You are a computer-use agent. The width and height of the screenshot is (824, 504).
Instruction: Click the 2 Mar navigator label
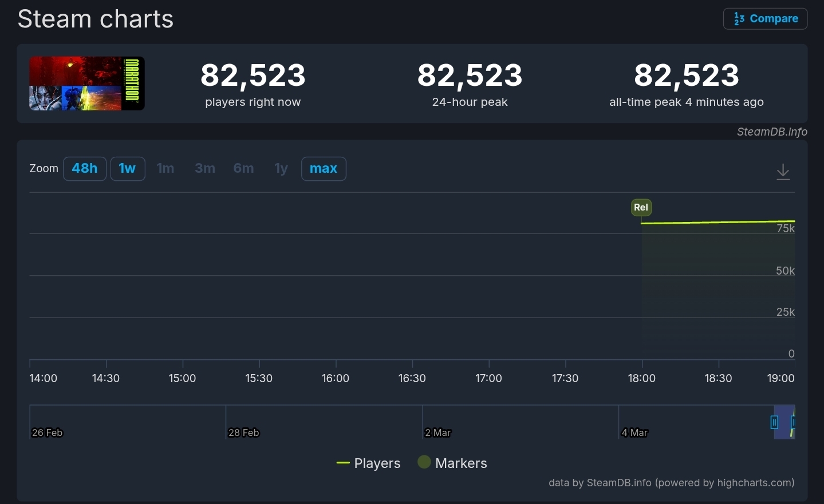(438, 432)
